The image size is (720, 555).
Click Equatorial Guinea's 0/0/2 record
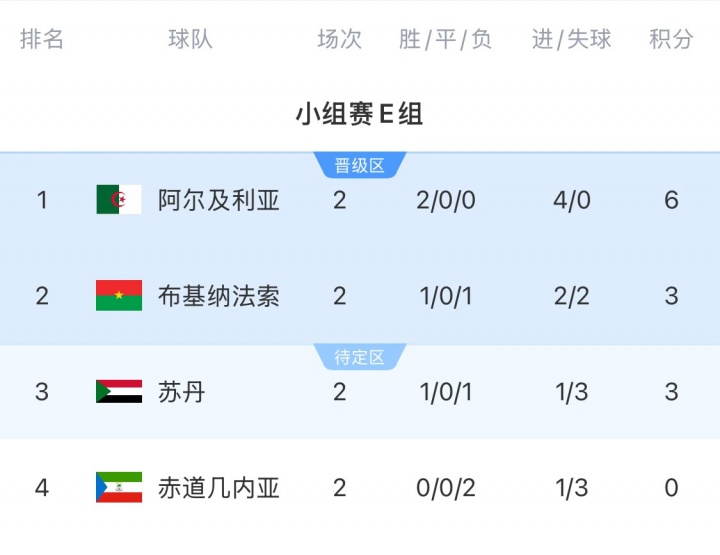[x=445, y=488]
